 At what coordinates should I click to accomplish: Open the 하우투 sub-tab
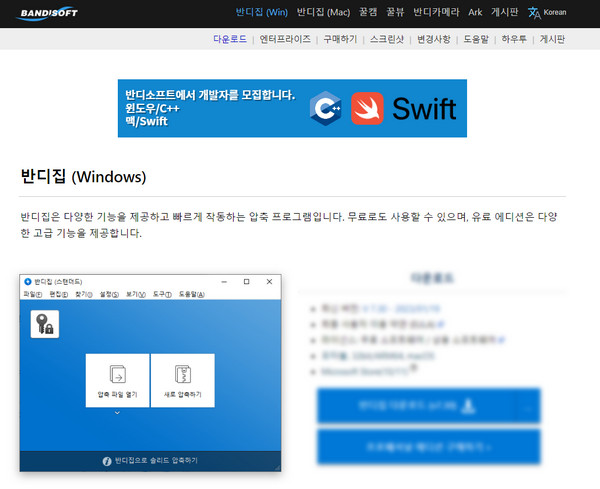(514, 39)
